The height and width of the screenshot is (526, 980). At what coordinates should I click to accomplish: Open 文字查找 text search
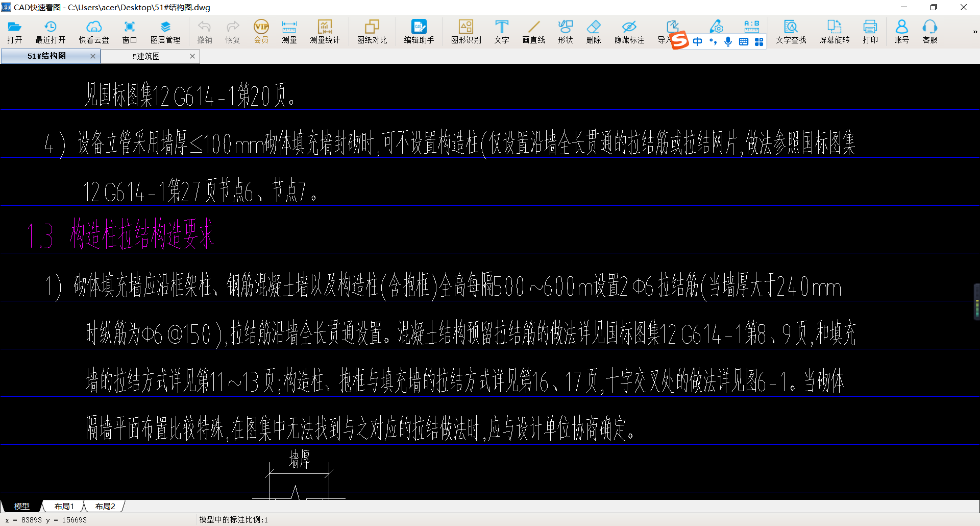click(791, 32)
